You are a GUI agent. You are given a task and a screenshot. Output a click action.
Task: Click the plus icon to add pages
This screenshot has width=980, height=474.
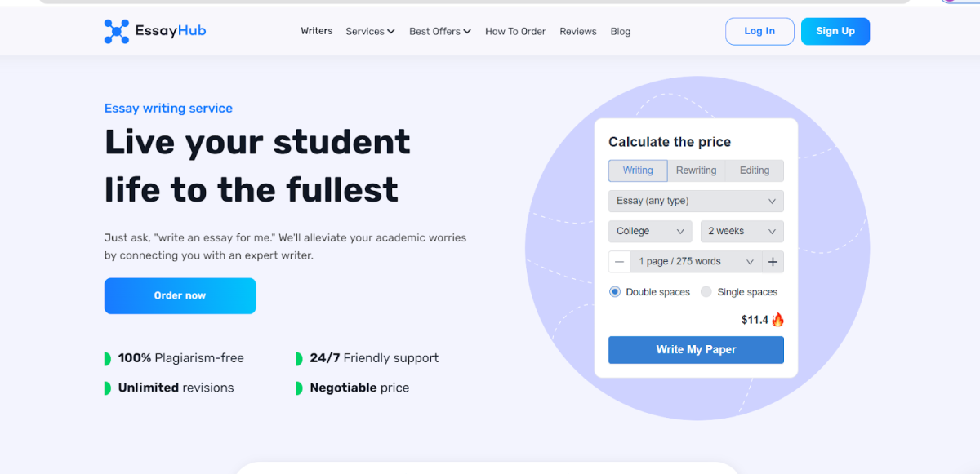click(773, 261)
